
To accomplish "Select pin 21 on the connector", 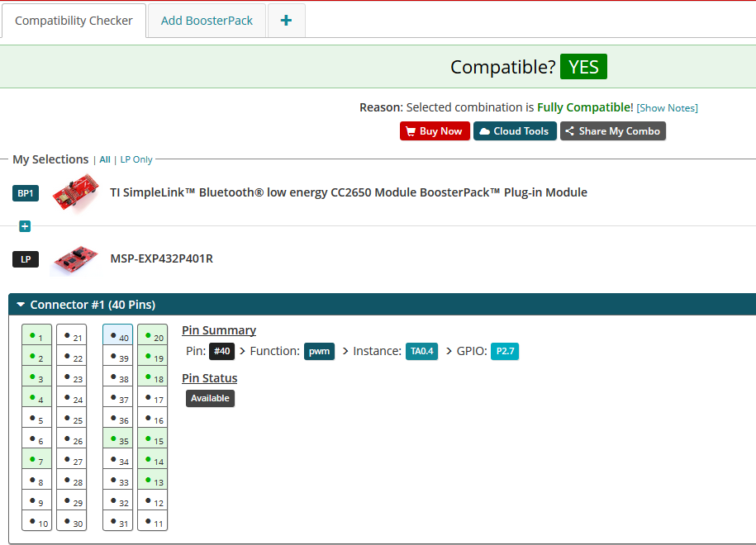I will point(71,335).
